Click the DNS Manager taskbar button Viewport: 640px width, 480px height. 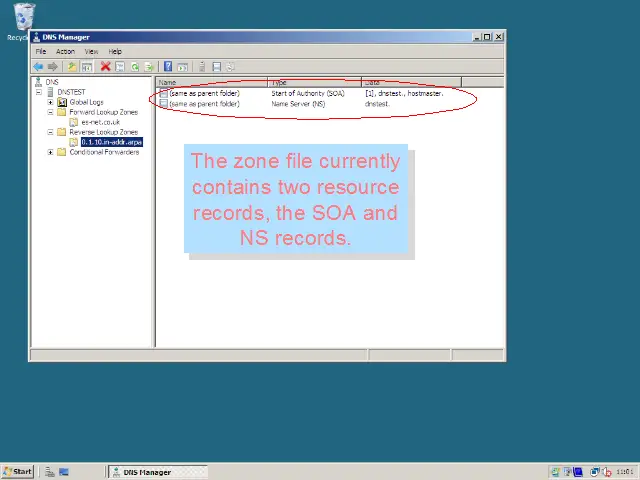coord(158,472)
